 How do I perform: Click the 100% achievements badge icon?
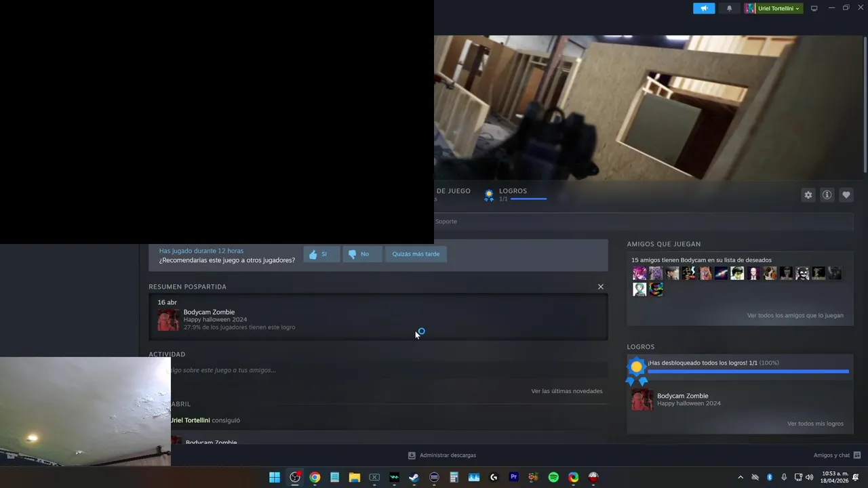tap(636, 370)
